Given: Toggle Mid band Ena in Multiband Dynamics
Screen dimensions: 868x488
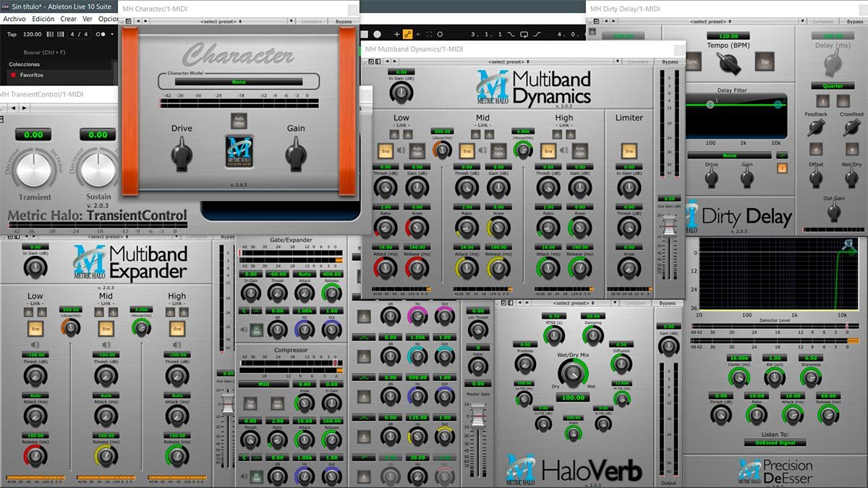Looking at the screenshot, I should 467,151.
